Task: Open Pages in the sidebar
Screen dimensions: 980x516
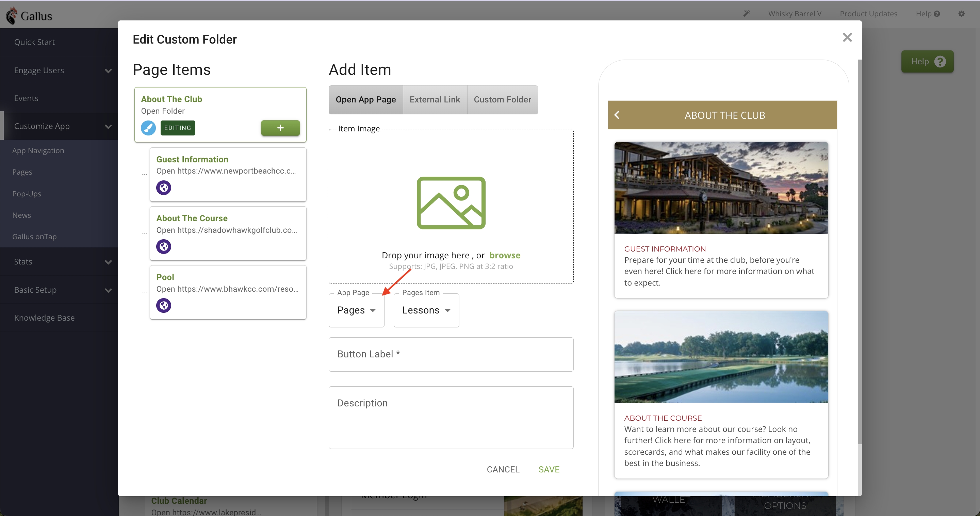Action: coord(22,172)
